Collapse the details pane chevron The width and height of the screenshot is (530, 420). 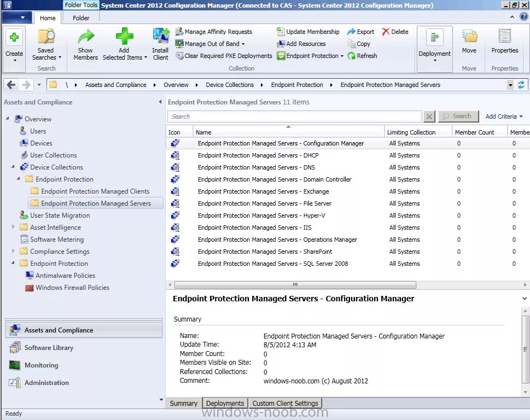(x=524, y=299)
